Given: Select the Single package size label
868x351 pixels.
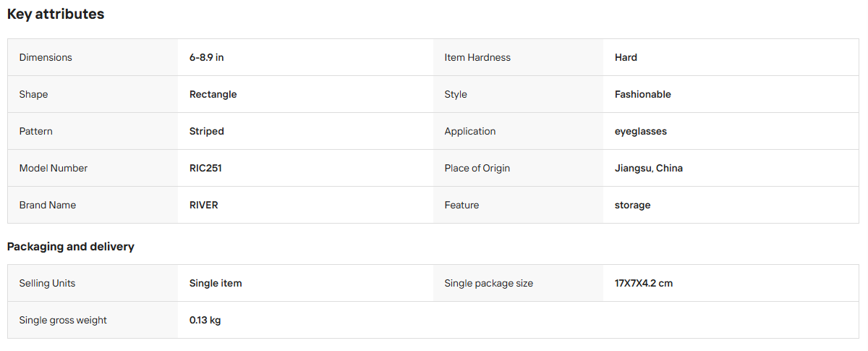Looking at the screenshot, I should click(x=488, y=283).
